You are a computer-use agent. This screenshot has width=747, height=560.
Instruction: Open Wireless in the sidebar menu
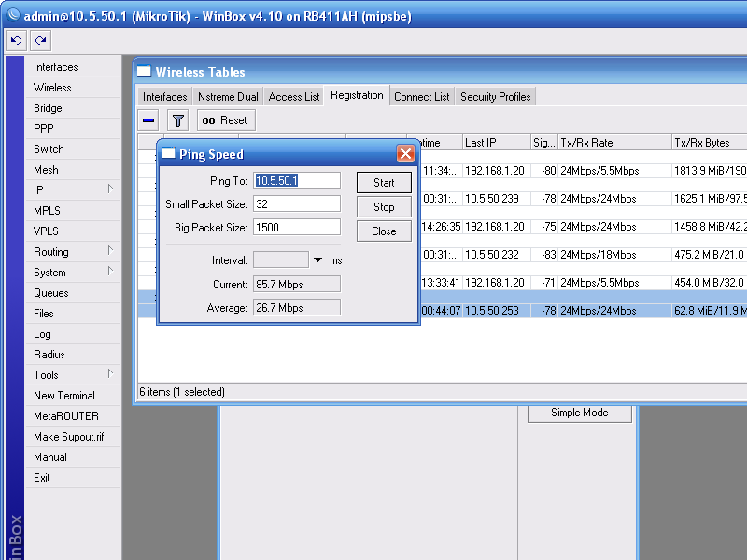pyautogui.click(x=73, y=88)
